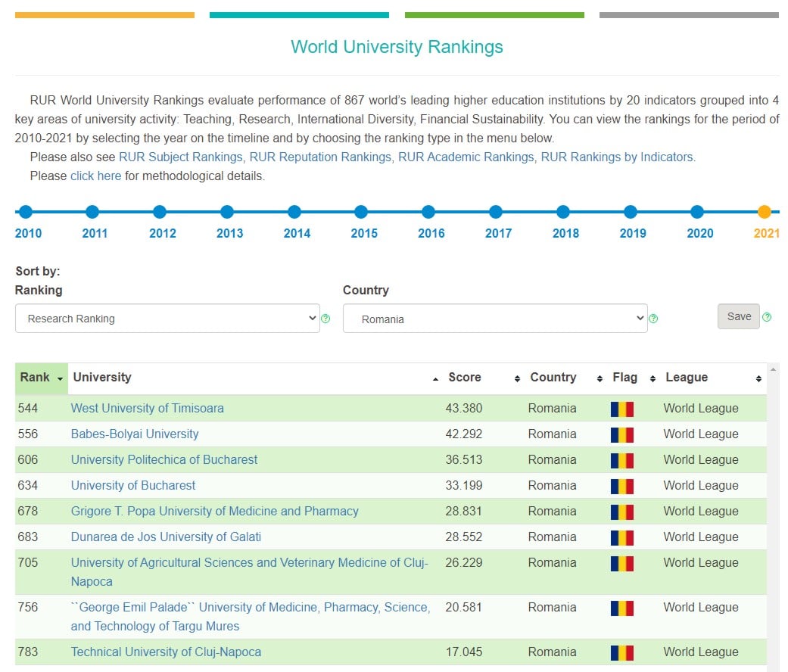Select year 2015 on the timeline
Image resolution: width=788 pixels, height=672 pixels.
pyautogui.click(x=361, y=212)
